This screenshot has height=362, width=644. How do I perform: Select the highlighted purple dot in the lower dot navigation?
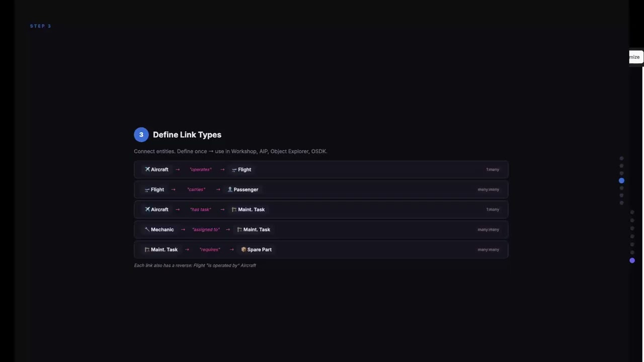[632, 260]
